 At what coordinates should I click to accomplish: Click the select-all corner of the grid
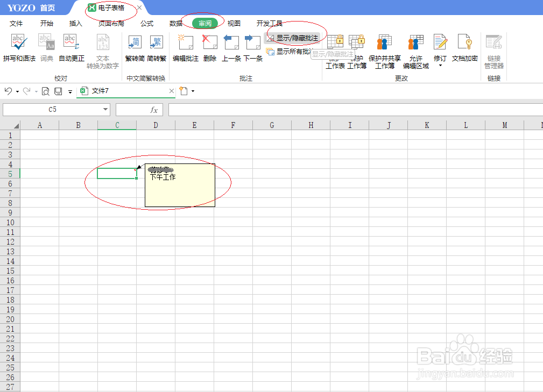pos(10,125)
